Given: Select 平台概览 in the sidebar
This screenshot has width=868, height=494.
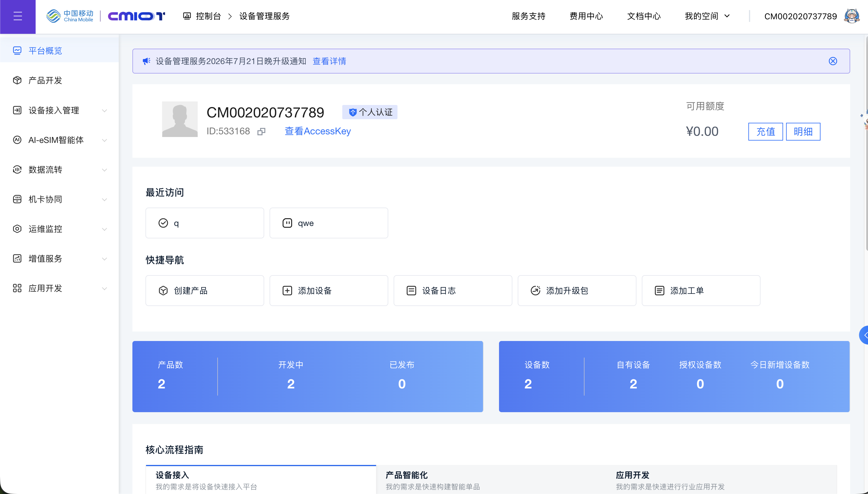Looking at the screenshot, I should tap(59, 50).
